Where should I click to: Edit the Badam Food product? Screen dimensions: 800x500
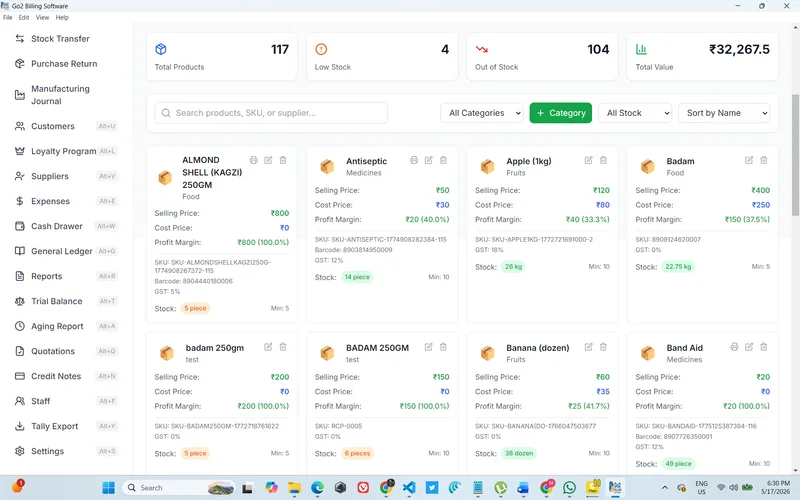coord(749,160)
